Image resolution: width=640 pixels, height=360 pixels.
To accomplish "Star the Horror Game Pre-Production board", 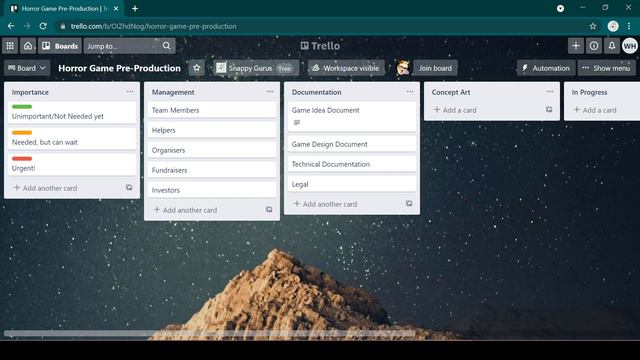I will [196, 68].
